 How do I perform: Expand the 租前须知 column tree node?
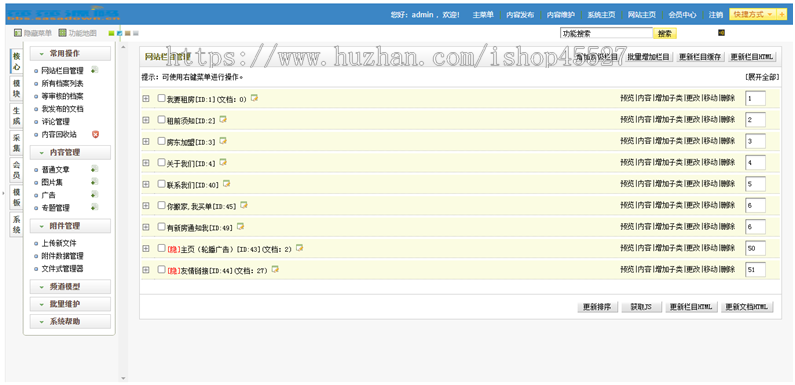coord(146,120)
